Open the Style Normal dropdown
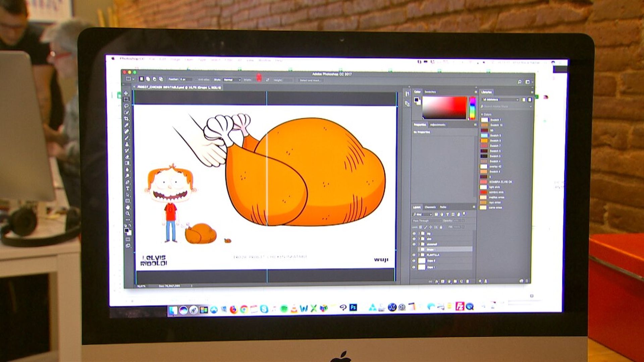 [232, 80]
